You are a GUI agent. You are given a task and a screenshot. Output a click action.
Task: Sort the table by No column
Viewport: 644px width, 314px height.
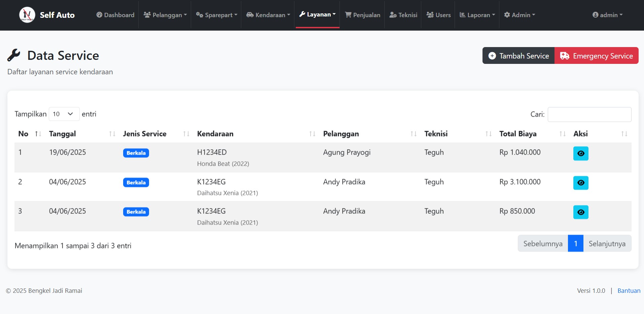click(x=30, y=134)
